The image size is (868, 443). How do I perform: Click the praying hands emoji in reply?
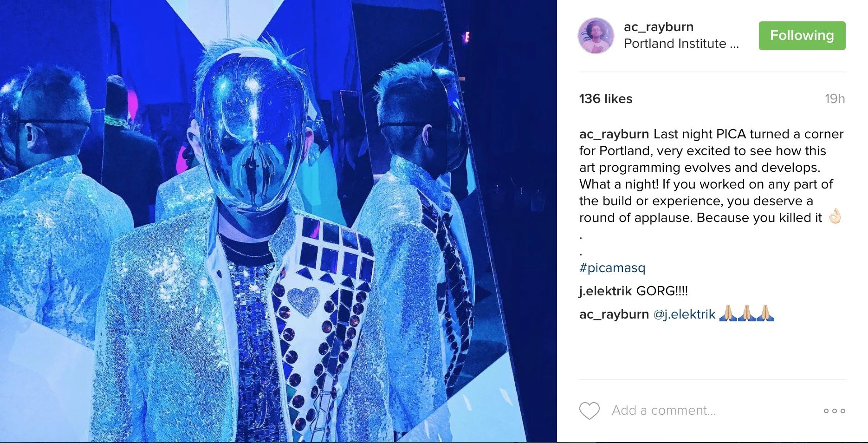[746, 313]
